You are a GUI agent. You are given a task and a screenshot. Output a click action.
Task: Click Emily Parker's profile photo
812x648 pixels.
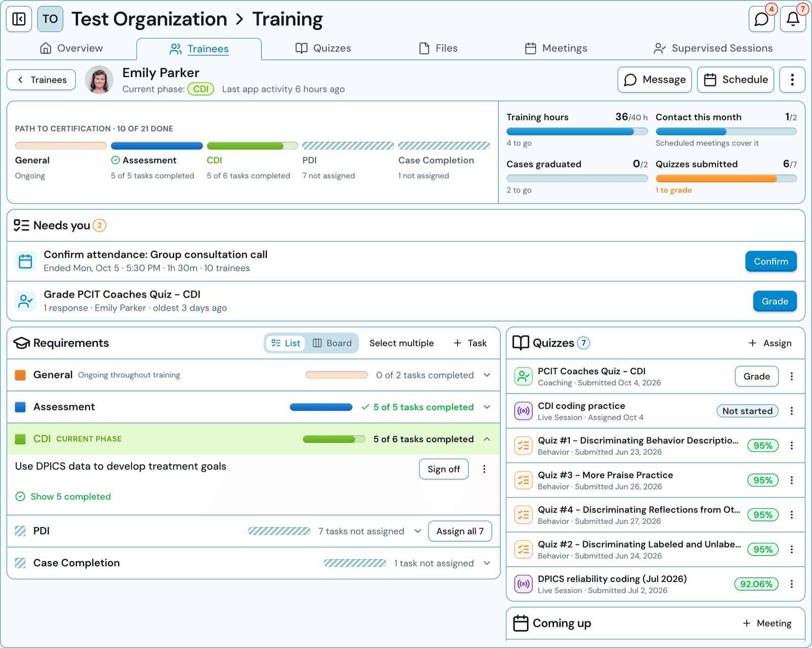pyautogui.click(x=99, y=80)
